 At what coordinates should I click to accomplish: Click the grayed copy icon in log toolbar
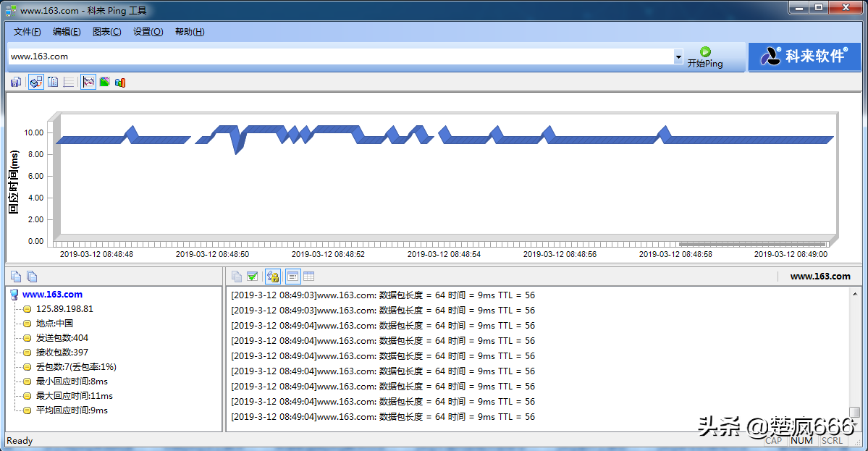pos(237,276)
